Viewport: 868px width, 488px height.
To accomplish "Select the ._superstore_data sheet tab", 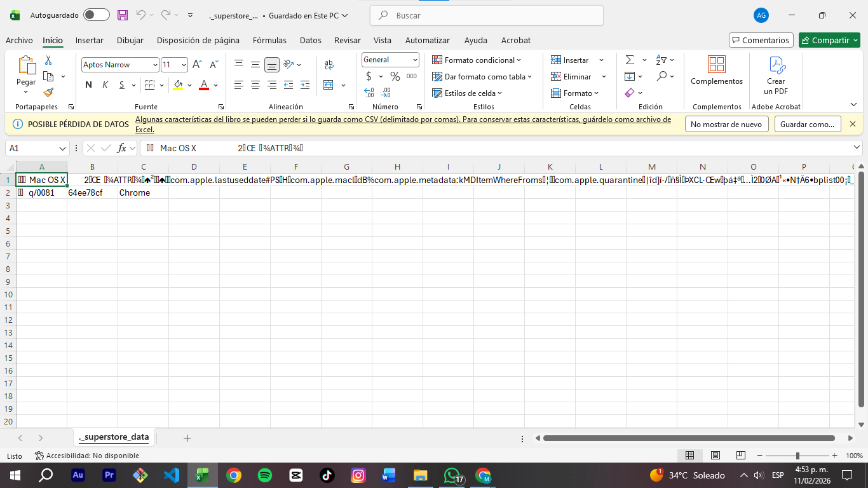I will pyautogui.click(x=114, y=437).
